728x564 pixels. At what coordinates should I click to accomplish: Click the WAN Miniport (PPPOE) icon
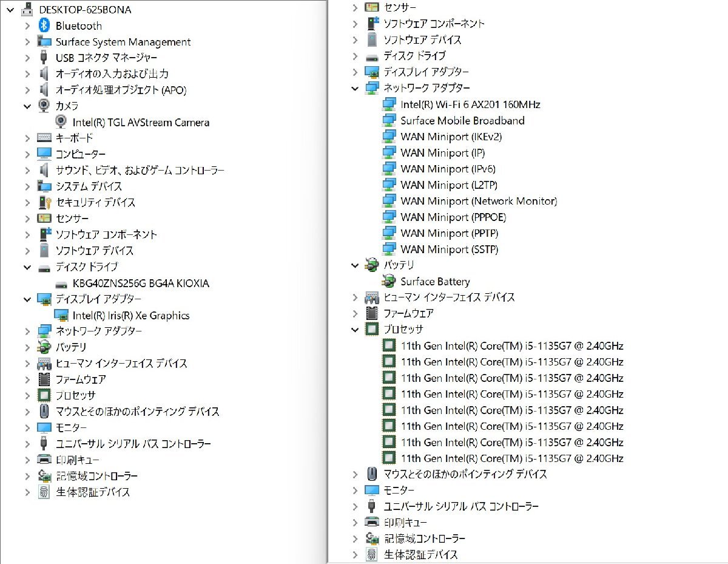coord(389,217)
